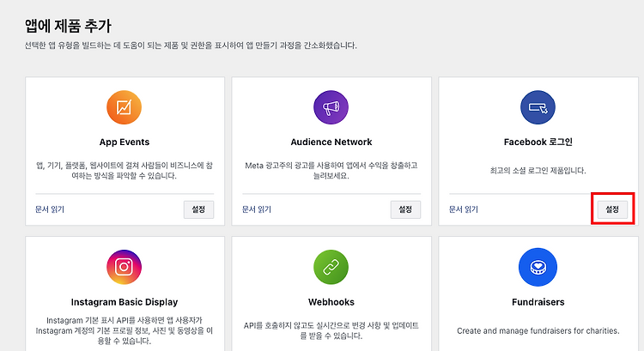Select the Facebook 로그인 title text
The width and height of the screenshot is (644, 351).
538,142
